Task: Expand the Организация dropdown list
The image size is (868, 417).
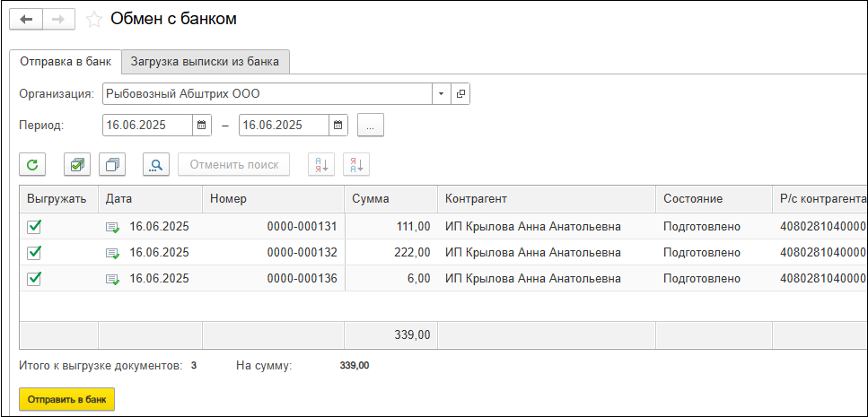Action: click(441, 93)
